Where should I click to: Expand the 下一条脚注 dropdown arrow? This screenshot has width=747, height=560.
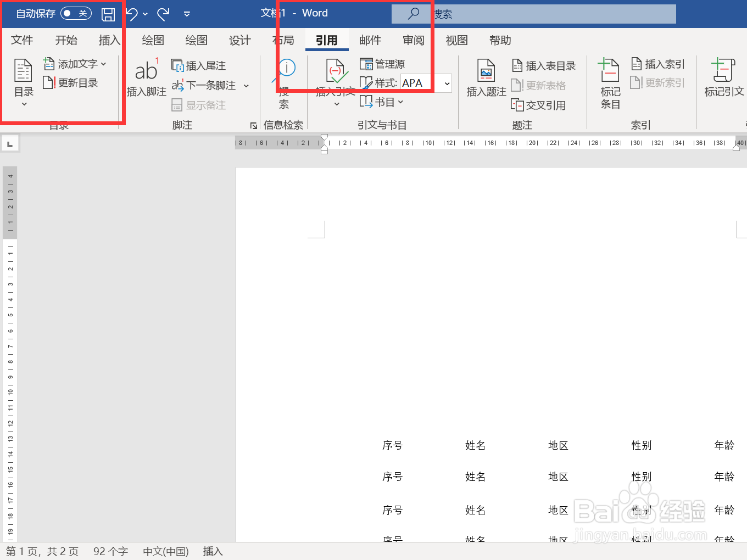[x=246, y=86]
